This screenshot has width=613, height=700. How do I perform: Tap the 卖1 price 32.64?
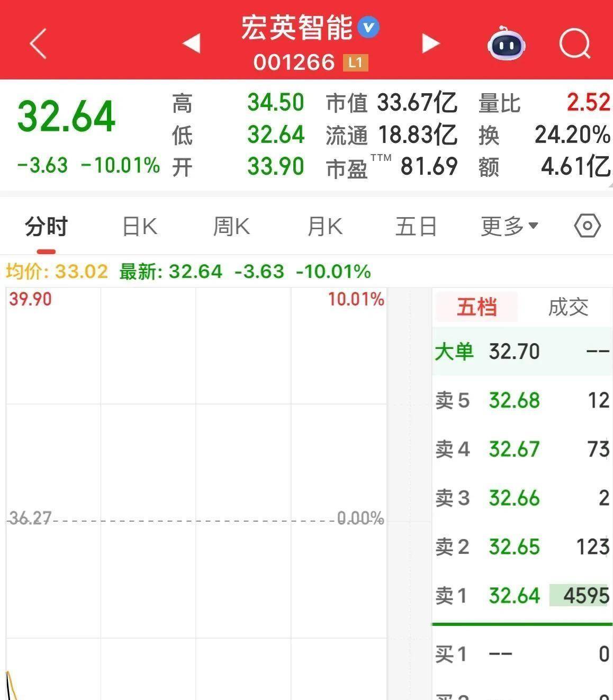[513, 596]
